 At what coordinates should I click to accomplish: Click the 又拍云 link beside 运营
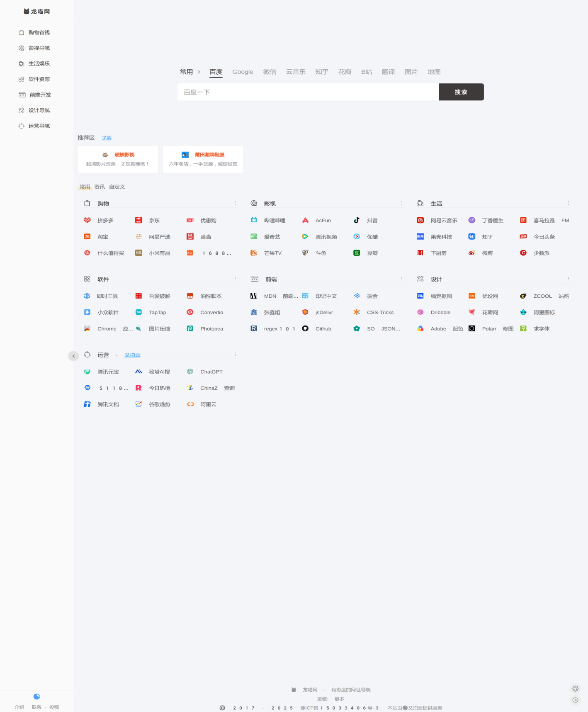click(132, 355)
